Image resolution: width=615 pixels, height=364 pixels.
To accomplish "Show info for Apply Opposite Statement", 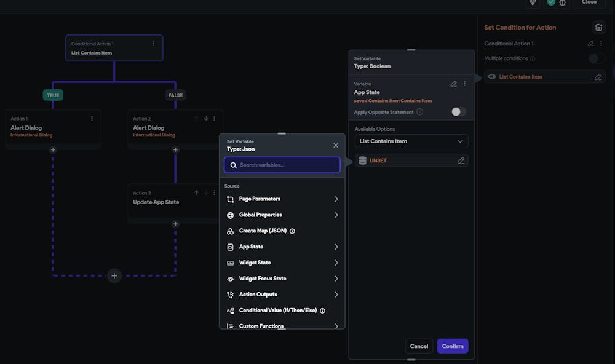I will pos(419,112).
